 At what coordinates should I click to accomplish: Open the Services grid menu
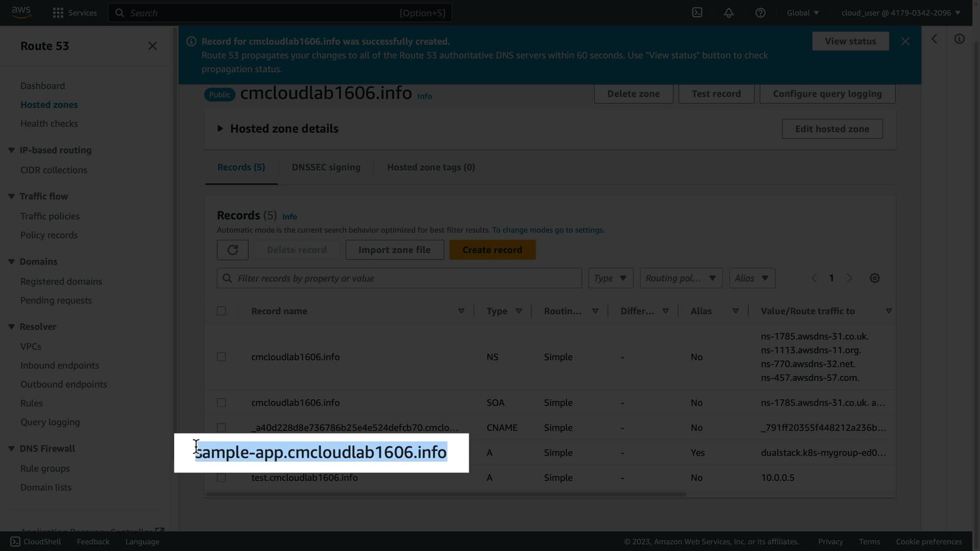pyautogui.click(x=58, y=13)
